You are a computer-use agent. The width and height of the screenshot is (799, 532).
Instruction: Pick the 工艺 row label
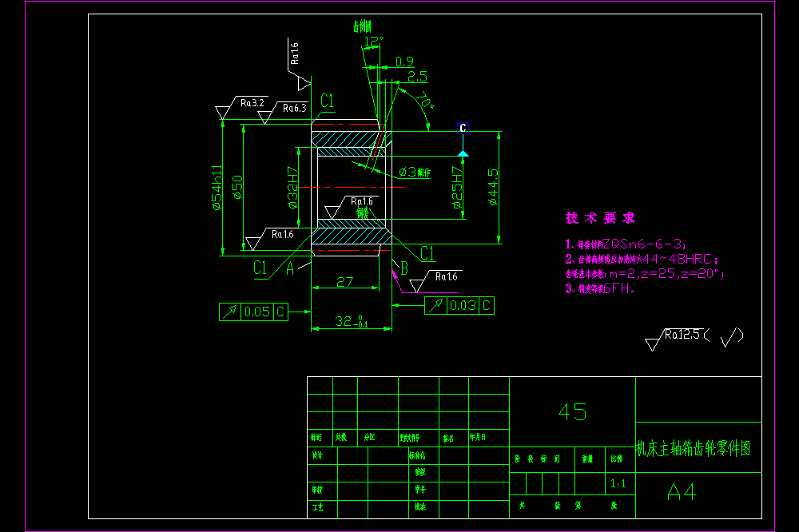[x=317, y=507]
